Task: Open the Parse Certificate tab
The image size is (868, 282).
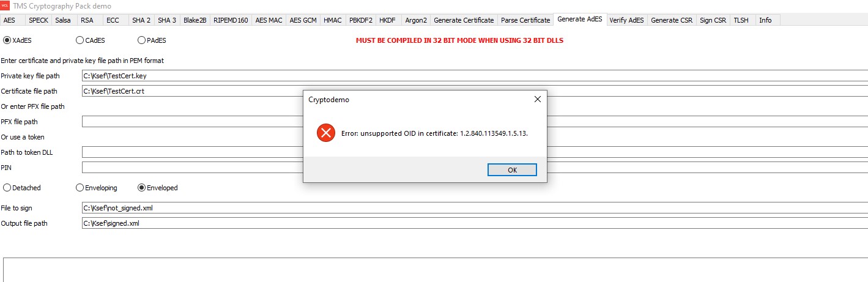Action: [x=525, y=20]
